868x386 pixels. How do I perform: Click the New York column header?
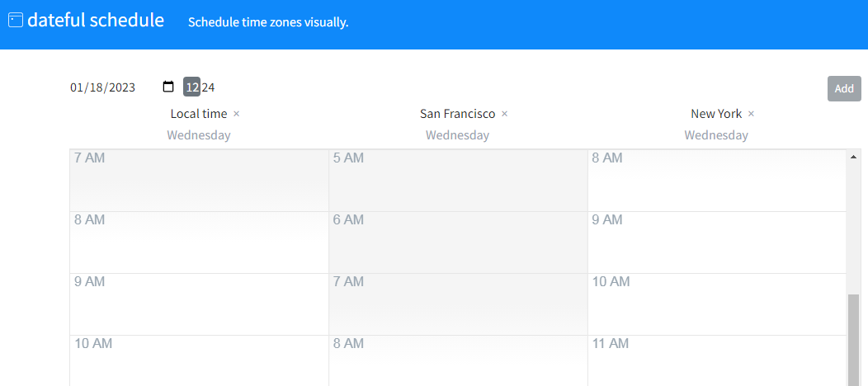click(x=715, y=114)
